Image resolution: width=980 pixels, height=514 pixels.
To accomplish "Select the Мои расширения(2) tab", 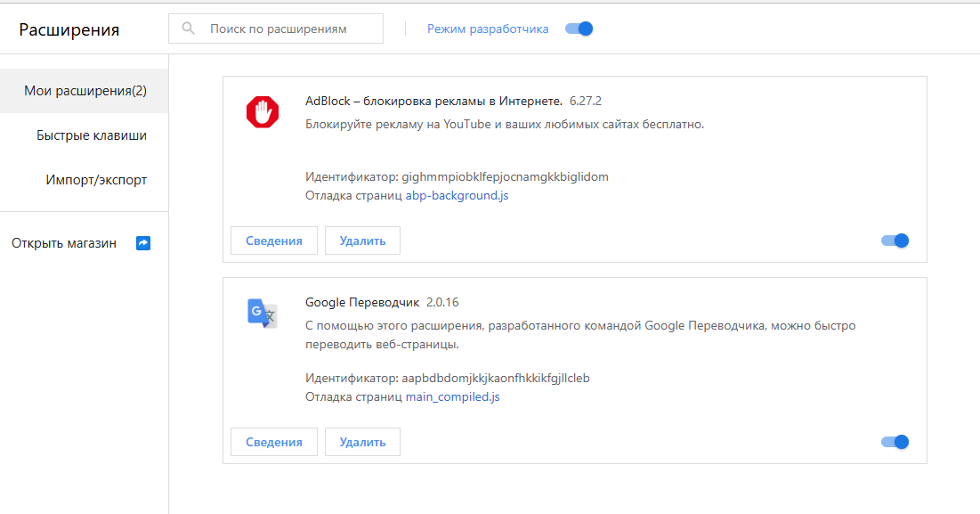I will tap(85, 91).
